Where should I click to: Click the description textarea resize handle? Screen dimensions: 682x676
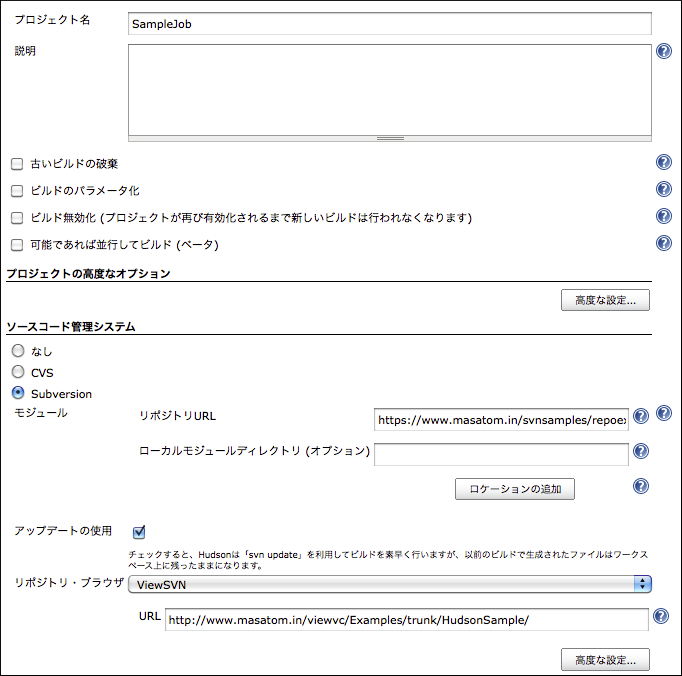(x=390, y=138)
